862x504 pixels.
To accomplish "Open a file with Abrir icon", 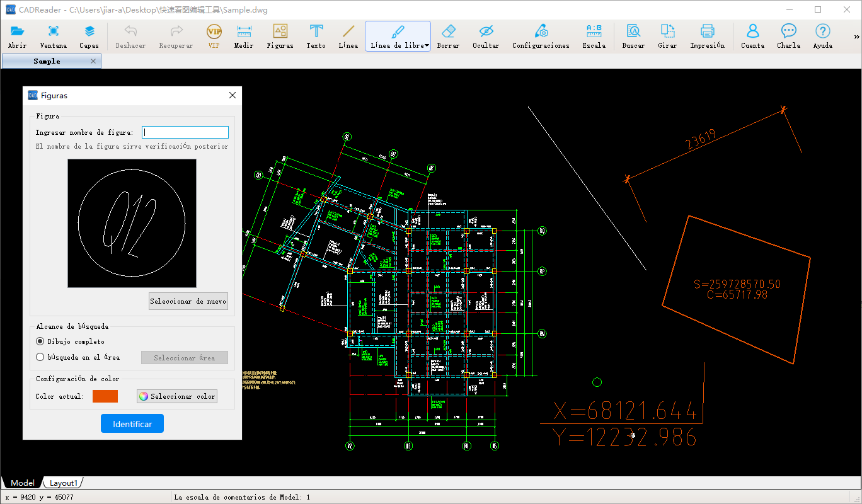I will 18,37.
